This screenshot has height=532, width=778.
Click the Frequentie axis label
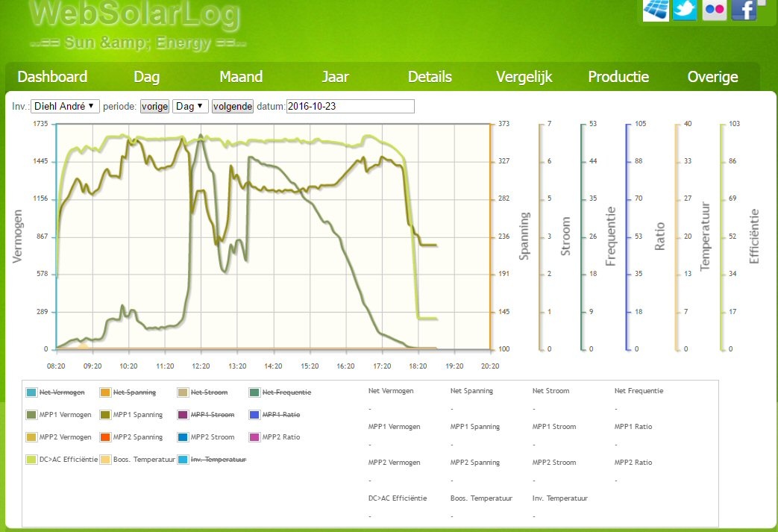(x=611, y=237)
